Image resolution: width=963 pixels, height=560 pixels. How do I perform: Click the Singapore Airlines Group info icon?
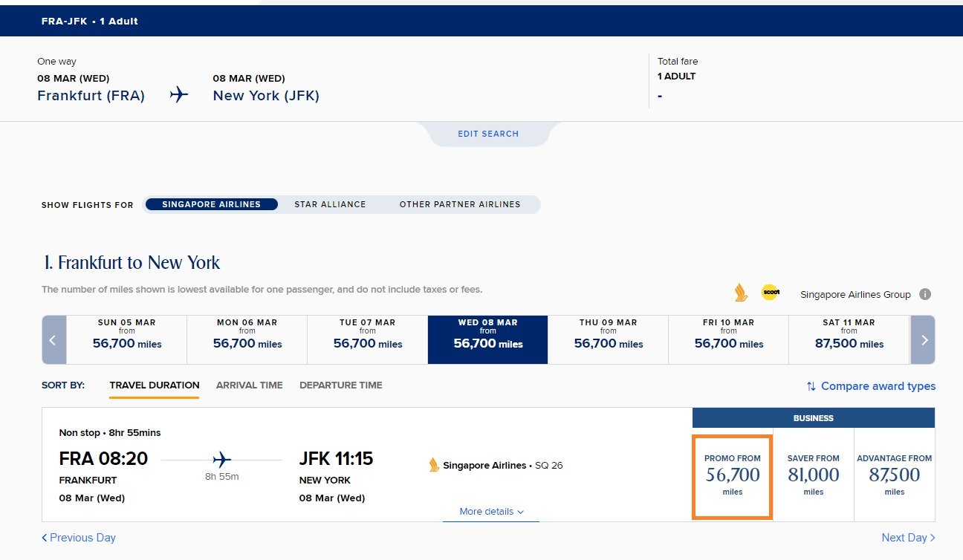pyautogui.click(x=925, y=294)
